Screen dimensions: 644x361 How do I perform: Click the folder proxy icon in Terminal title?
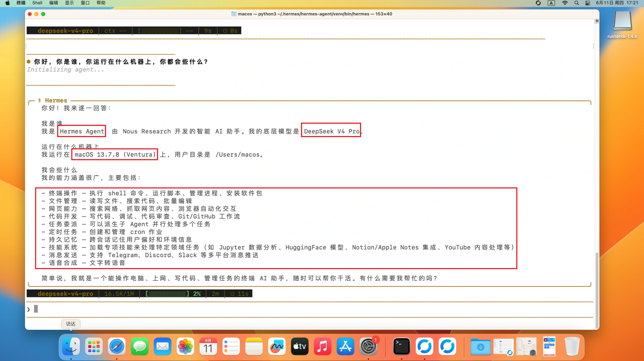coord(234,14)
